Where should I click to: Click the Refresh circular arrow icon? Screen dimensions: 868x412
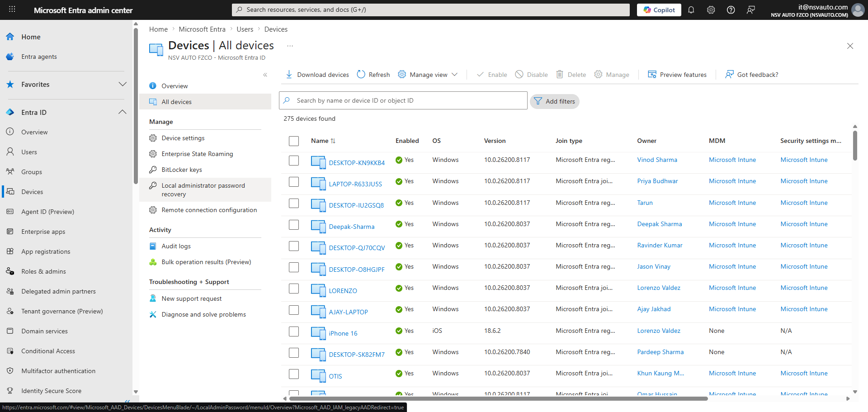click(361, 75)
